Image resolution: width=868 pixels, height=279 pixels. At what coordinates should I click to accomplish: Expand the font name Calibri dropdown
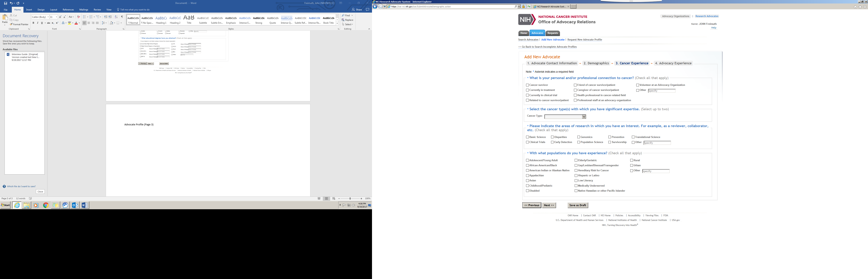[x=48, y=17]
